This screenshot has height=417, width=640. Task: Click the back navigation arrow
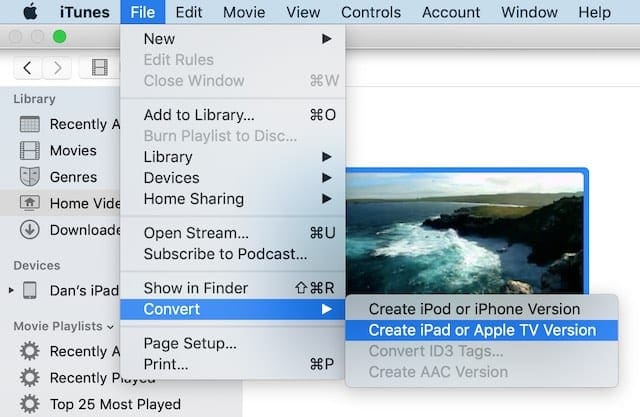[28, 68]
